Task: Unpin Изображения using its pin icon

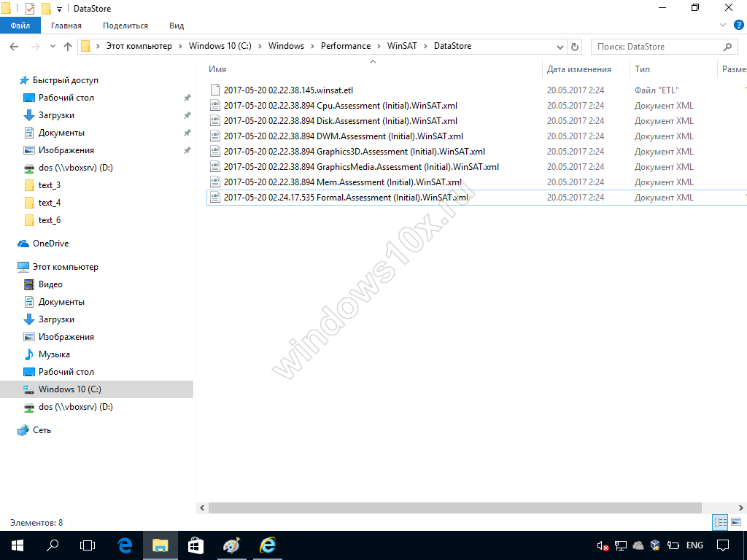Action: coord(187,150)
